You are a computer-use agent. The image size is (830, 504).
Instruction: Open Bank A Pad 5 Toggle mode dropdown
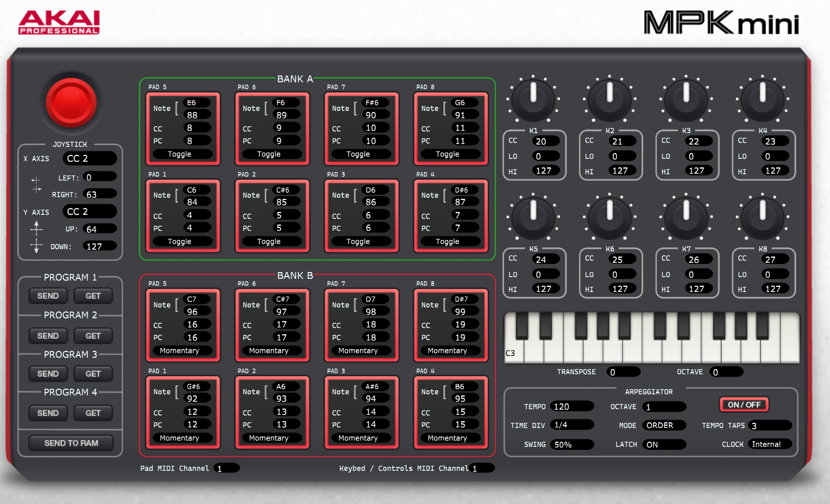(x=182, y=154)
